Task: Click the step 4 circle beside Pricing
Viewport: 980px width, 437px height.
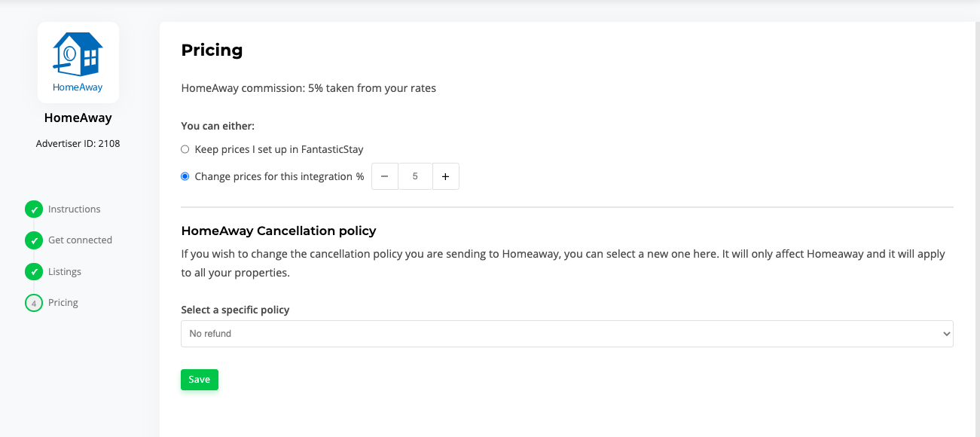Action: (x=34, y=303)
